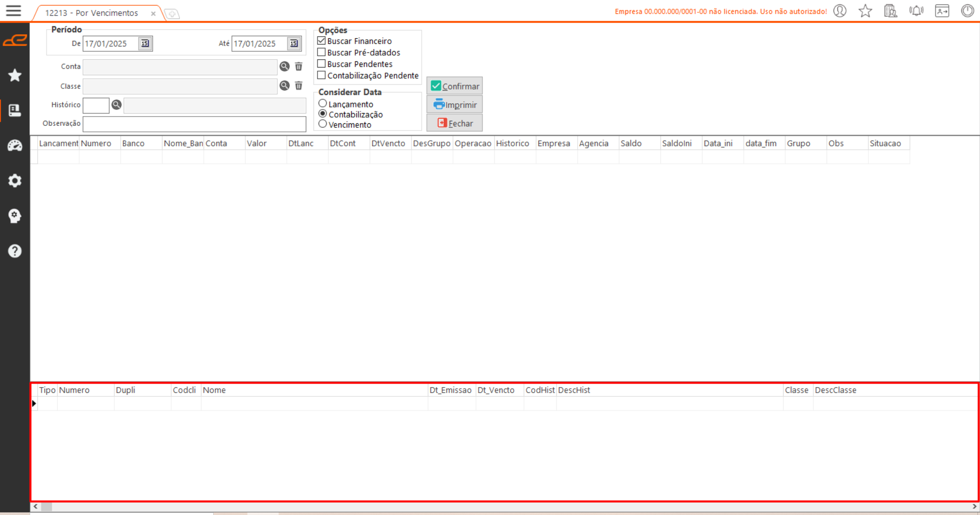Clear the Classe field with trash icon
Screen dimensions: 980x515
click(x=299, y=86)
